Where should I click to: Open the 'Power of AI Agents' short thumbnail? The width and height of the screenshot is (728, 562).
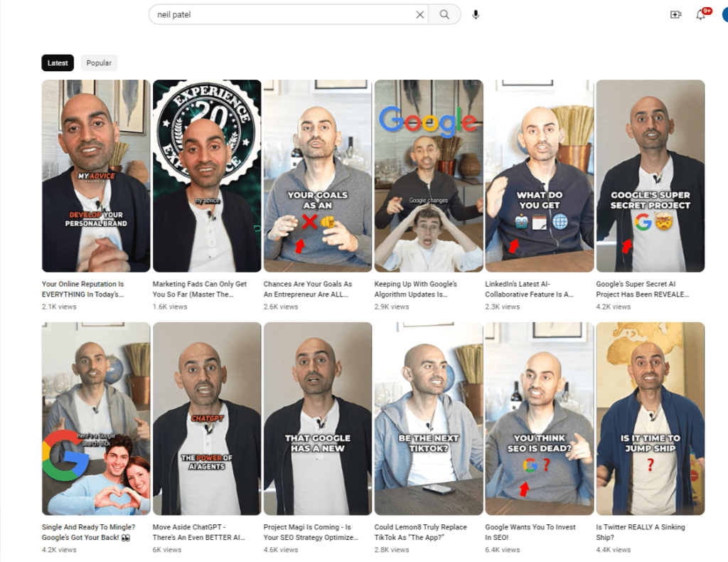(207, 419)
